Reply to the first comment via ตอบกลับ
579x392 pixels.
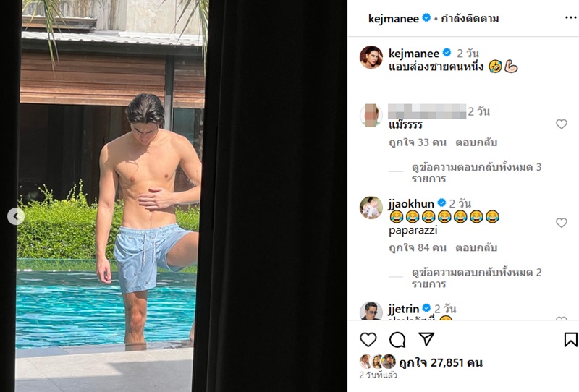pos(476,142)
